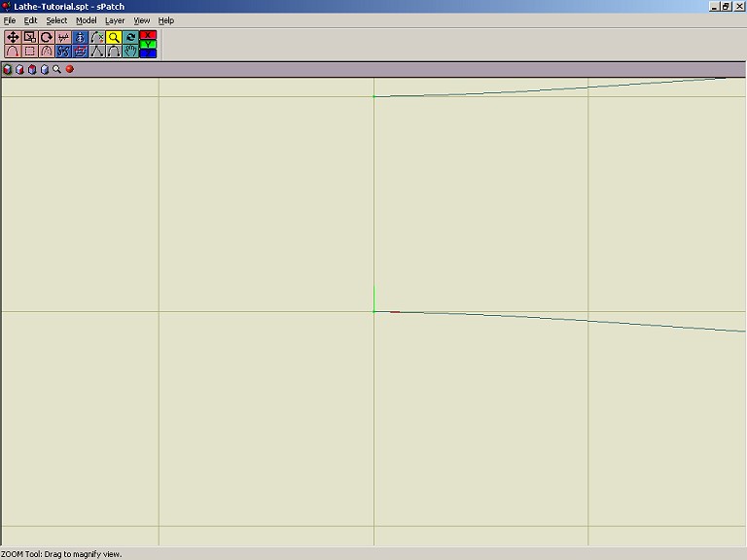Click the teal refresh arrows tool
Viewport: 747px width, 560px height.
click(x=130, y=37)
